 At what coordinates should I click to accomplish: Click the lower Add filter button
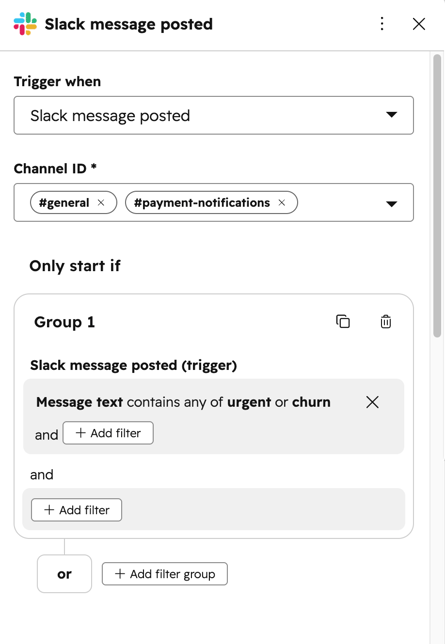76,510
